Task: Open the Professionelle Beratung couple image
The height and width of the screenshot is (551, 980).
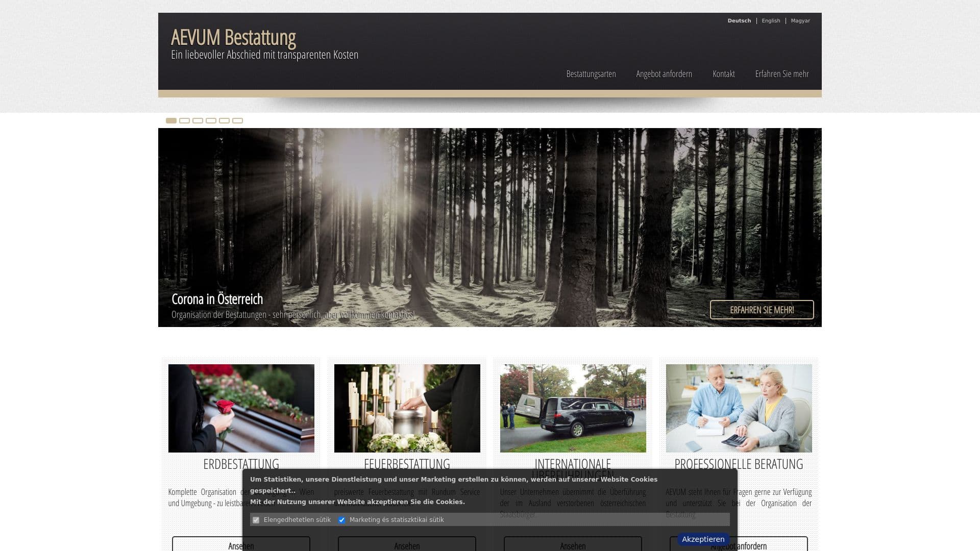Action: click(739, 408)
